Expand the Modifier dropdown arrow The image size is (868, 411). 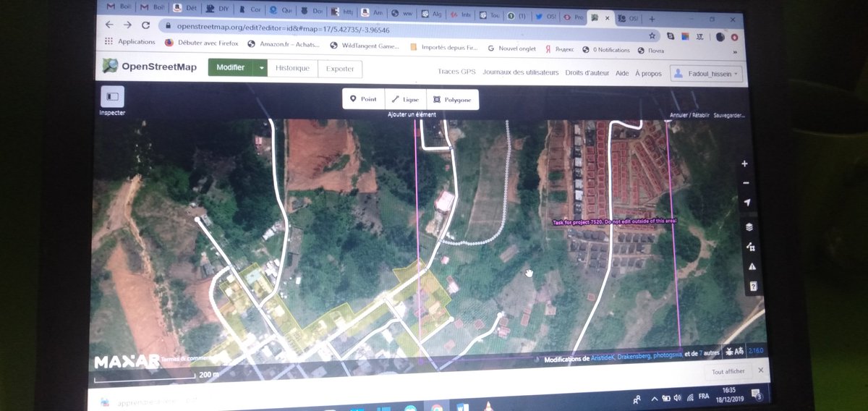click(260, 68)
